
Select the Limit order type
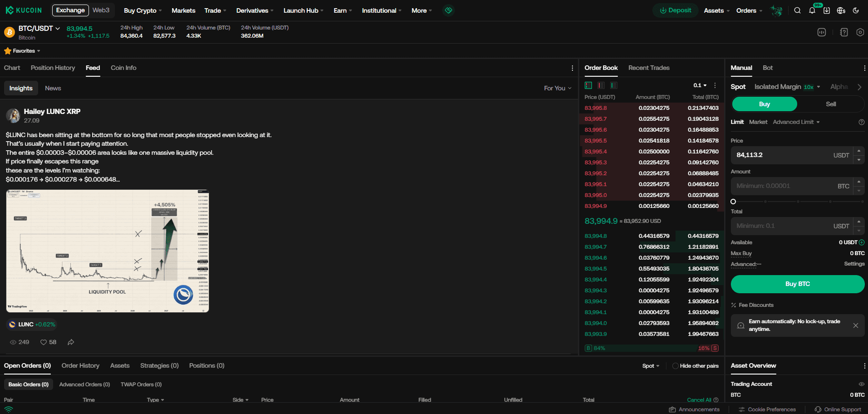click(x=737, y=122)
